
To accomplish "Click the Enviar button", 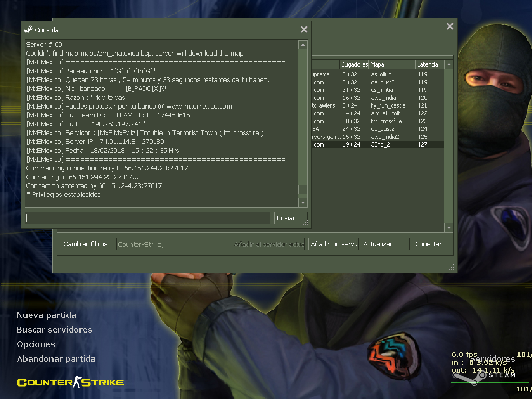I will [x=290, y=218].
